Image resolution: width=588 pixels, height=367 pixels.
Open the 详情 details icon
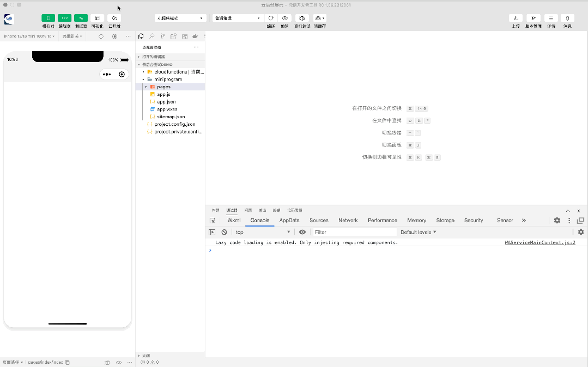[x=551, y=18]
